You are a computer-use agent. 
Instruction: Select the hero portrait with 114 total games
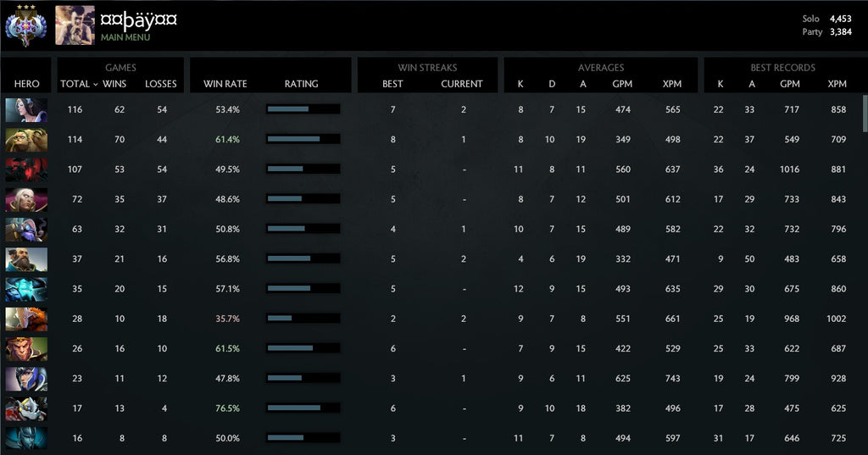coord(26,140)
